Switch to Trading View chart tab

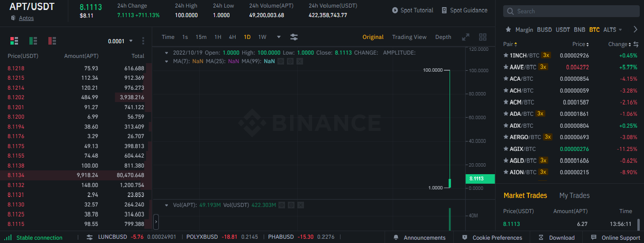click(x=409, y=37)
